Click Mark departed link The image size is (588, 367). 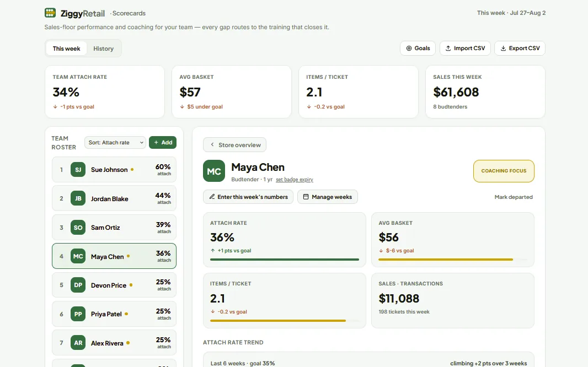coord(514,197)
